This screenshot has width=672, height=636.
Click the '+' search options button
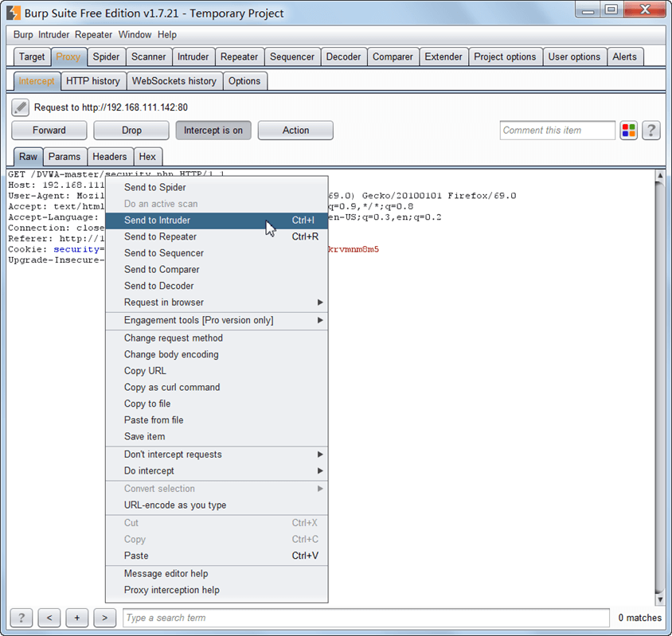tap(76, 618)
